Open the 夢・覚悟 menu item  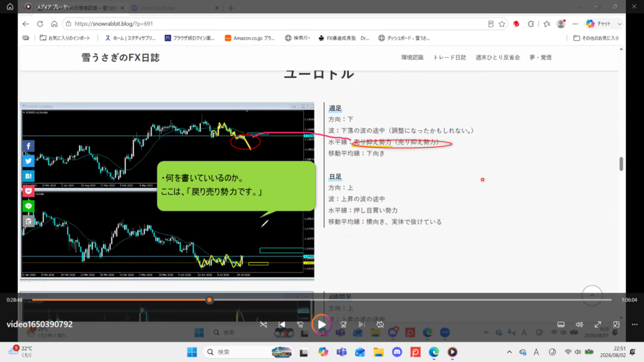[540, 57]
